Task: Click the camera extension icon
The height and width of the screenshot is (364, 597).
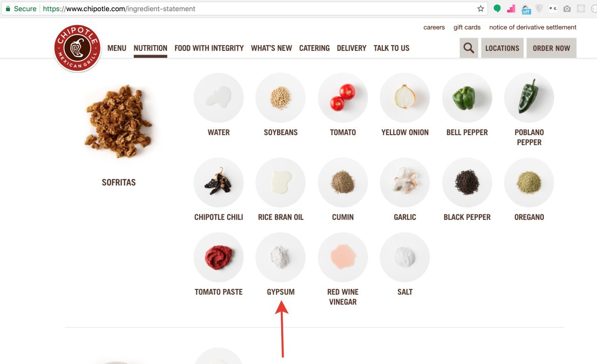Action: [x=567, y=9]
